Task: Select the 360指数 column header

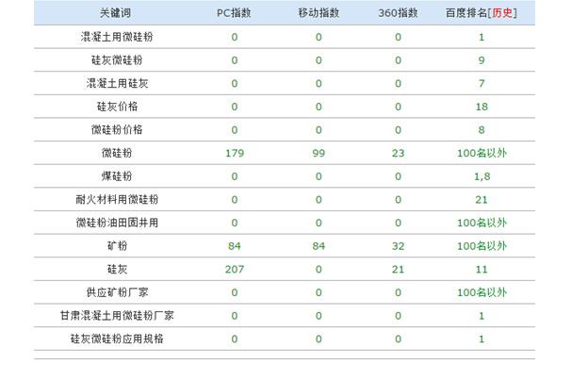Action: tap(398, 13)
